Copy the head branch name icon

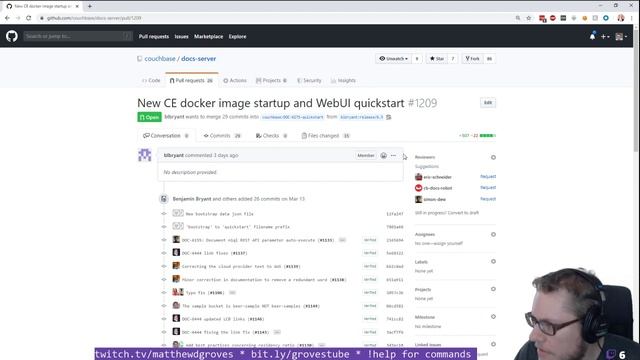tap(389, 117)
